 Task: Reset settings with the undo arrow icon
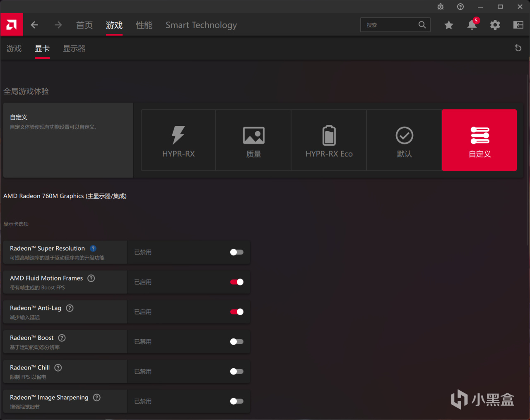click(518, 48)
